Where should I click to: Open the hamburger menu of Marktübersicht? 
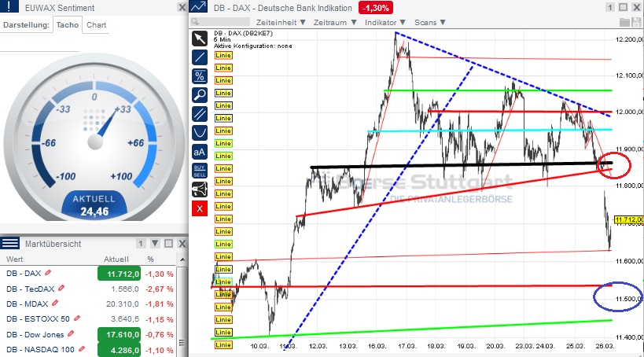click(10, 243)
